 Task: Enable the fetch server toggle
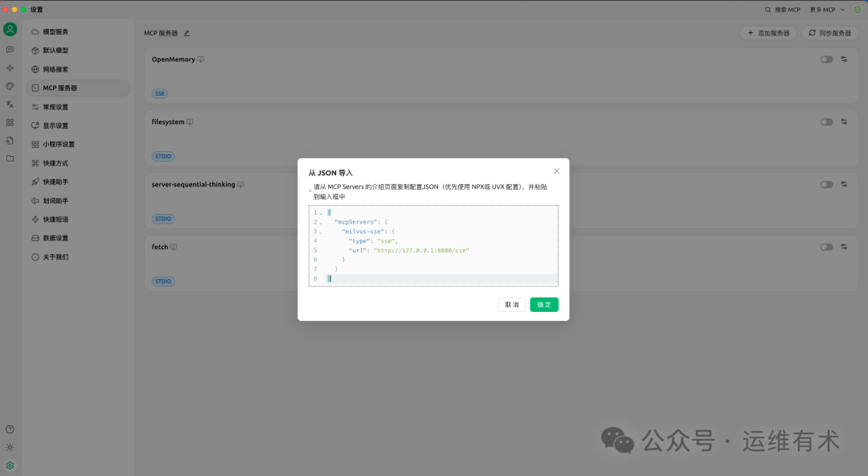click(826, 247)
